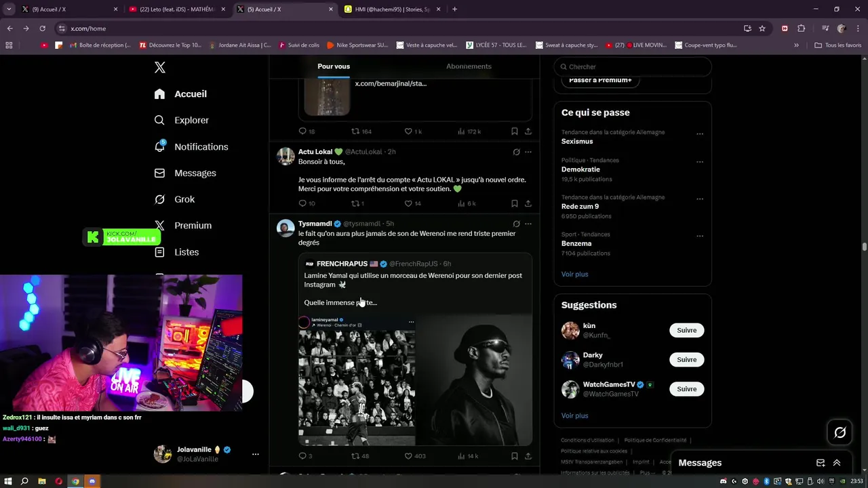868x488 pixels.
Task: Open Demokratie trend options menu
Action: [x=700, y=162]
